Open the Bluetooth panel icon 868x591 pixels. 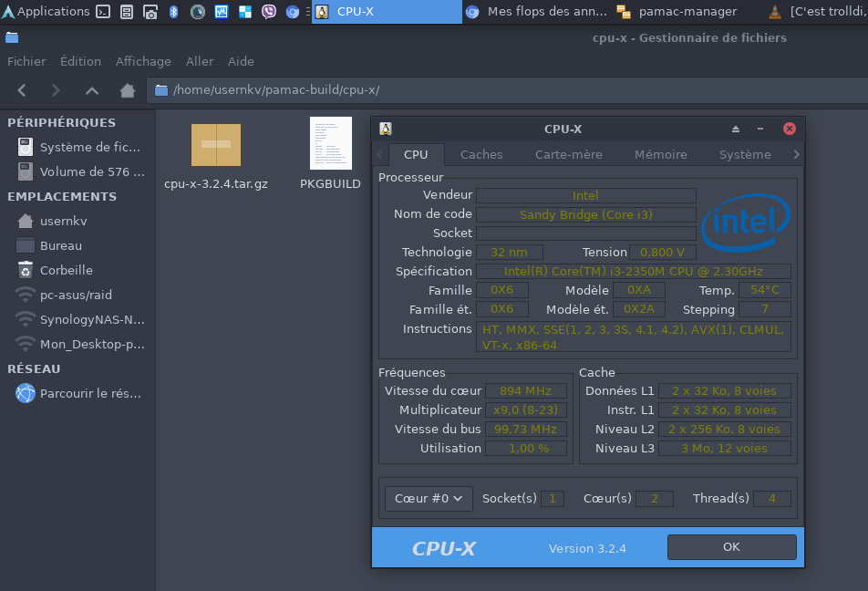pyautogui.click(x=174, y=12)
